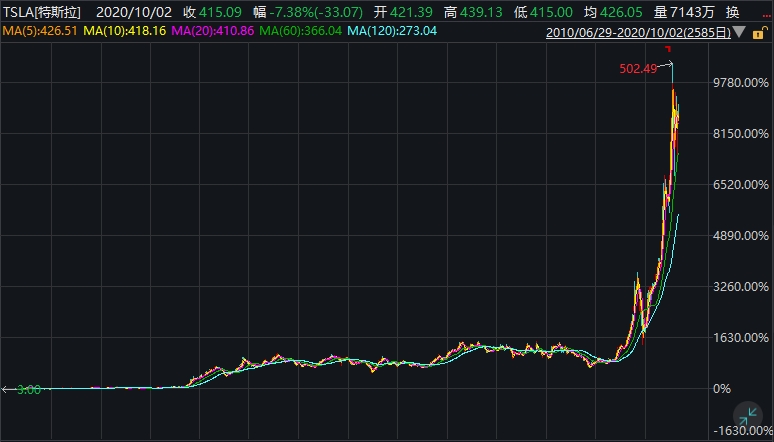This screenshot has width=774, height=442.
Task: Click the 9780.00% axis label
Action: (742, 83)
